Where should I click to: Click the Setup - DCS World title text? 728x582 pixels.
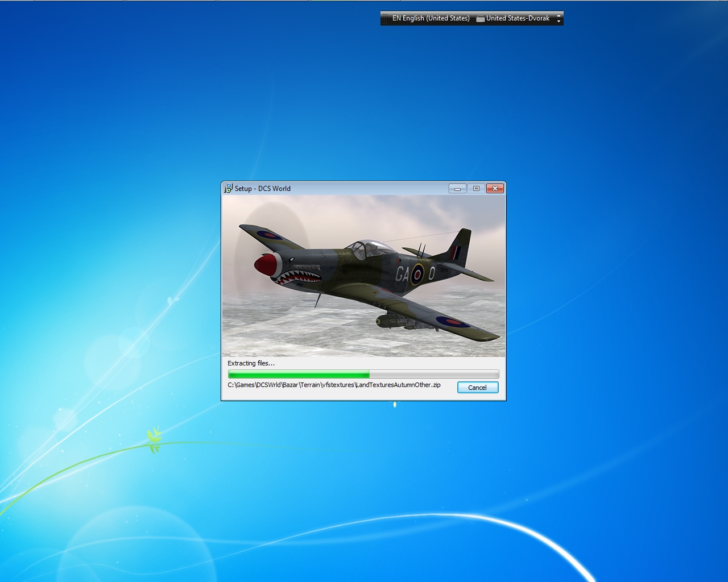coord(263,189)
